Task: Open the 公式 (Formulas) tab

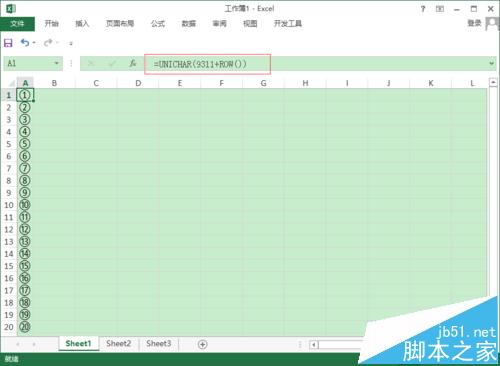Action: coord(158,24)
